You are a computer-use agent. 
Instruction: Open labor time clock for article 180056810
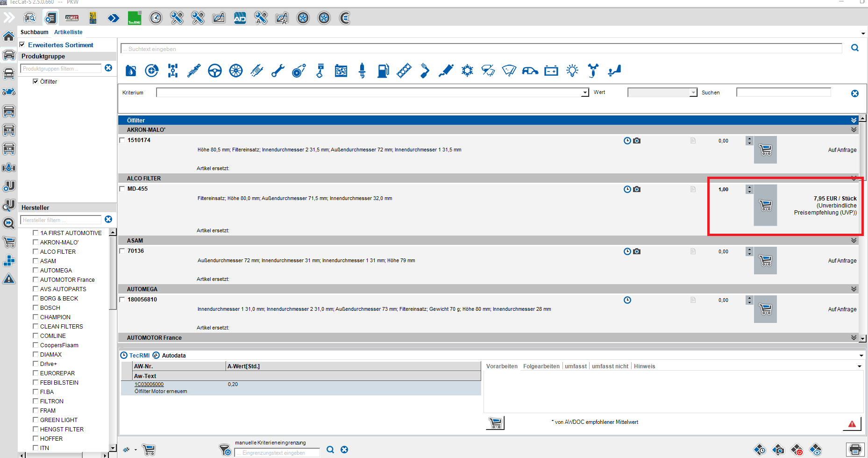[x=627, y=300]
